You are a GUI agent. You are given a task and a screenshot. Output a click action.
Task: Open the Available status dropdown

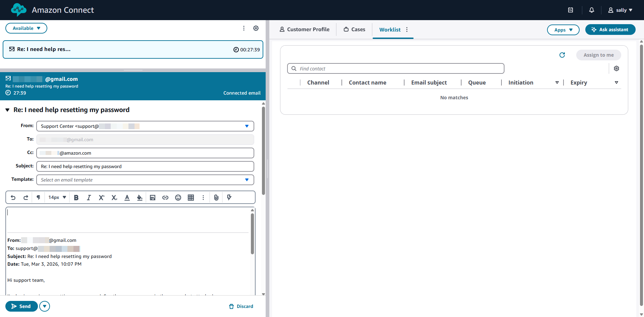click(26, 28)
